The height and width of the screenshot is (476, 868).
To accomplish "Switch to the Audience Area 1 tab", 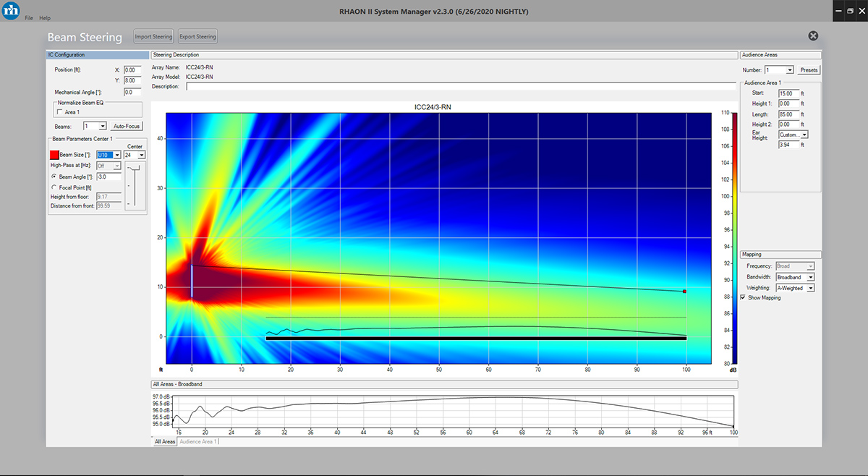I will (198, 441).
